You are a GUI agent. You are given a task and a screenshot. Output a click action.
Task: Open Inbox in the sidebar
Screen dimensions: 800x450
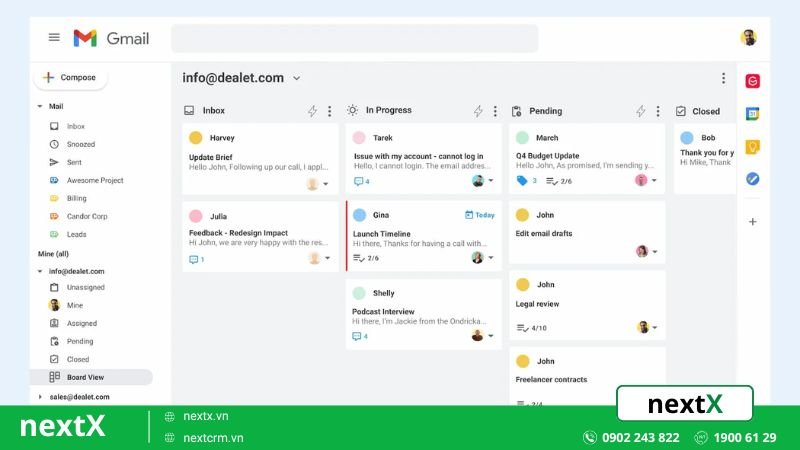pyautogui.click(x=76, y=126)
